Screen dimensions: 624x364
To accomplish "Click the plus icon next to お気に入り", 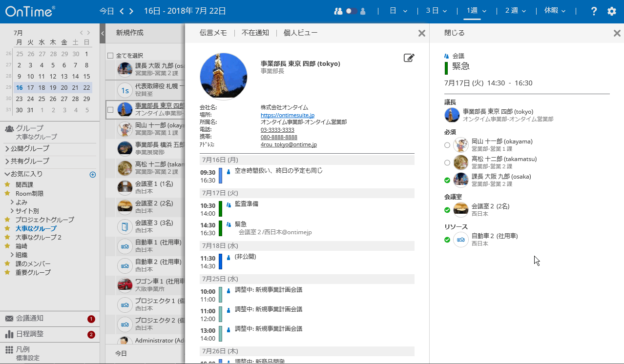I will click(93, 174).
